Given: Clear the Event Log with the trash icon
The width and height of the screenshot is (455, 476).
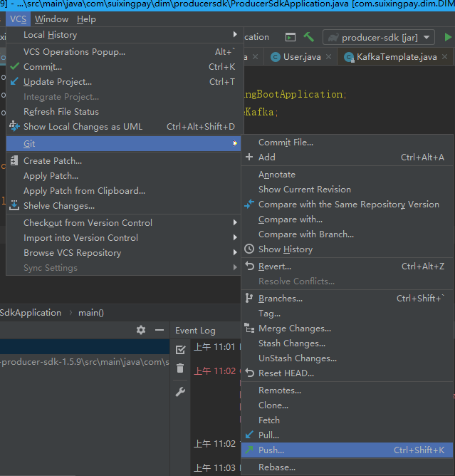Looking at the screenshot, I should pos(180,368).
